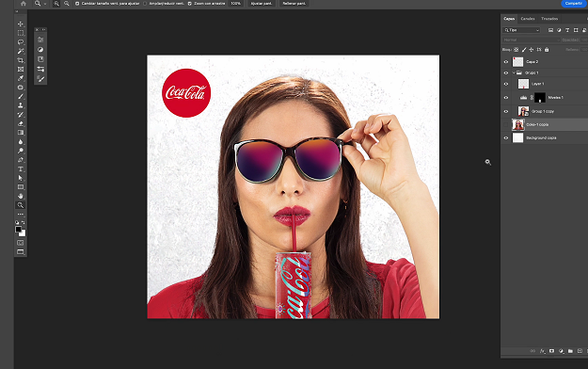The height and width of the screenshot is (369, 588).
Task: Select the Brush tool
Action: pyautogui.click(x=21, y=96)
